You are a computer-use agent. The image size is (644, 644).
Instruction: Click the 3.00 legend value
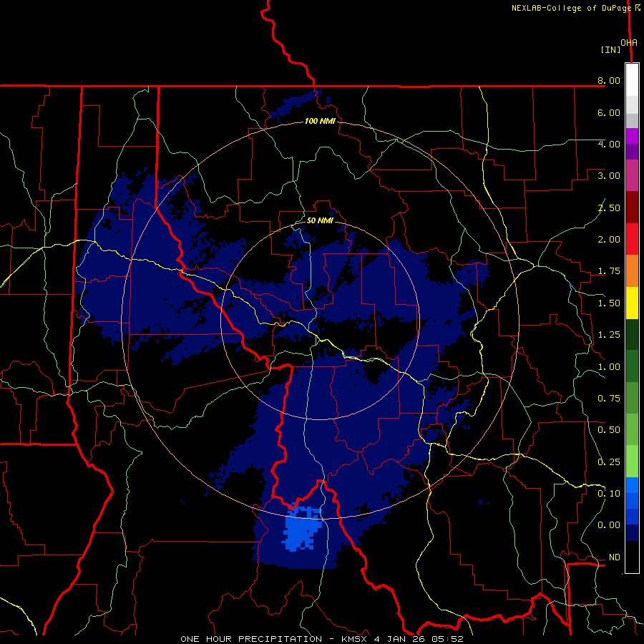coord(609,176)
